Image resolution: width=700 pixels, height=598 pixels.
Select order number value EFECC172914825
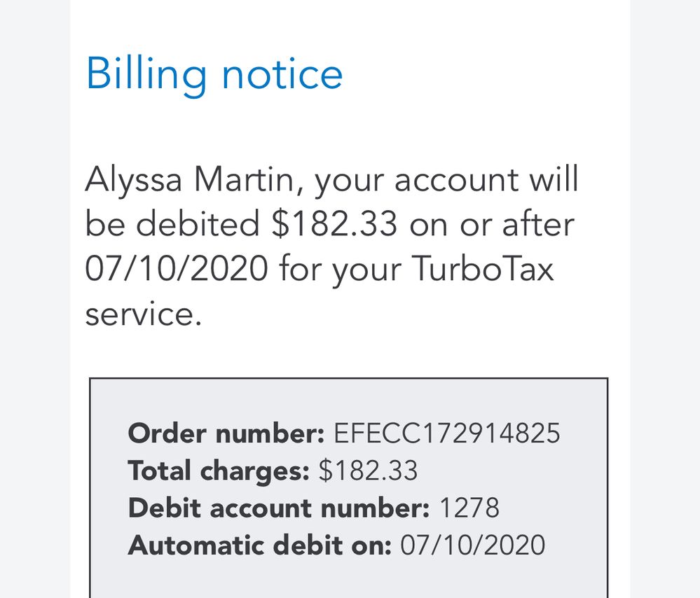click(x=447, y=433)
